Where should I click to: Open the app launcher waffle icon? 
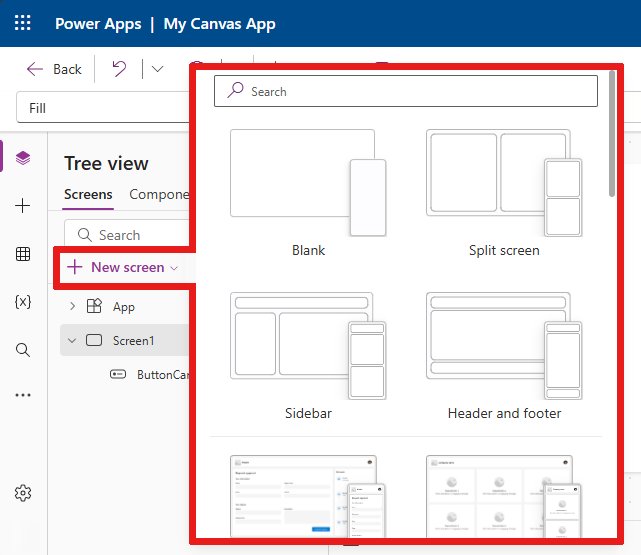[x=23, y=23]
